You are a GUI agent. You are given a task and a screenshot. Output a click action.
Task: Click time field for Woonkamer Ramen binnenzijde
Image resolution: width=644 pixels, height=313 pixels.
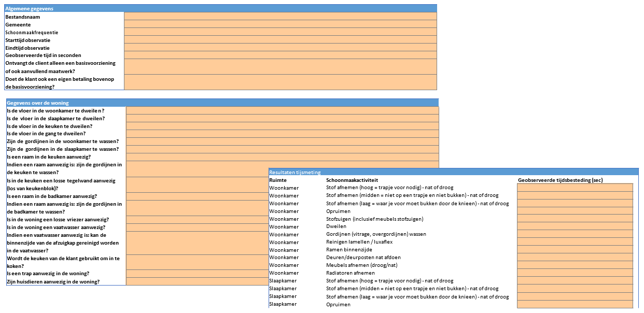click(x=575, y=250)
